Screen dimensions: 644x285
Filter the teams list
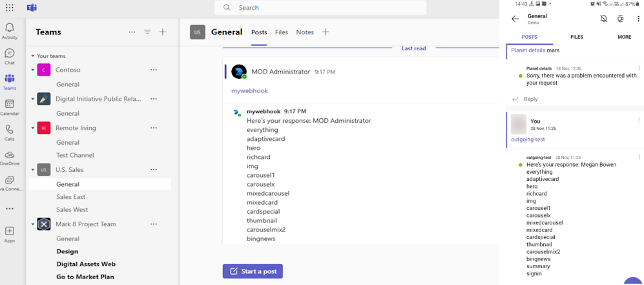click(x=147, y=32)
